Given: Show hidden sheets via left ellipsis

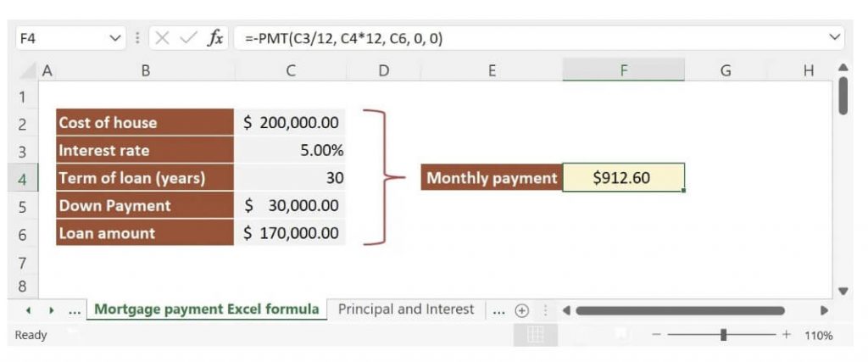Looking at the screenshot, I should 75,310.
